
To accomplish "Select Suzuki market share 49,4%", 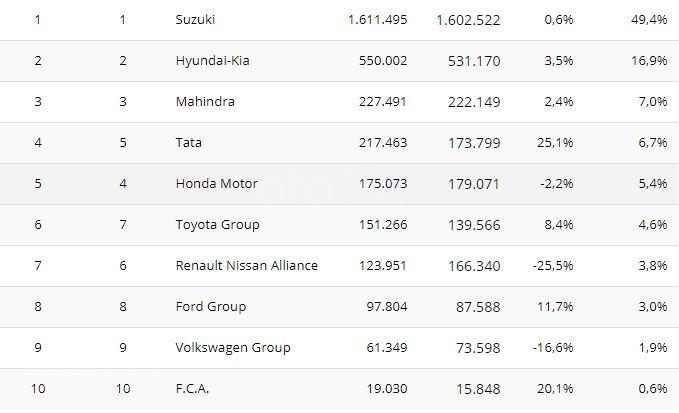I will (x=649, y=19).
